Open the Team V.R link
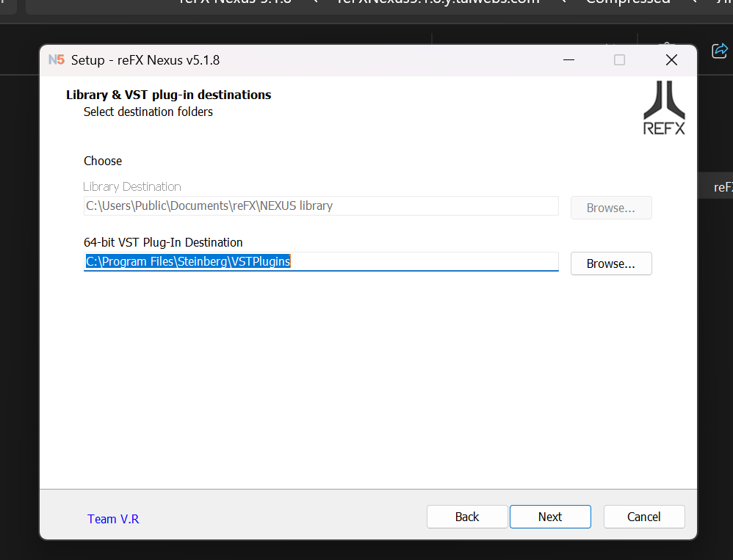This screenshot has height=560, width=733. [113, 519]
